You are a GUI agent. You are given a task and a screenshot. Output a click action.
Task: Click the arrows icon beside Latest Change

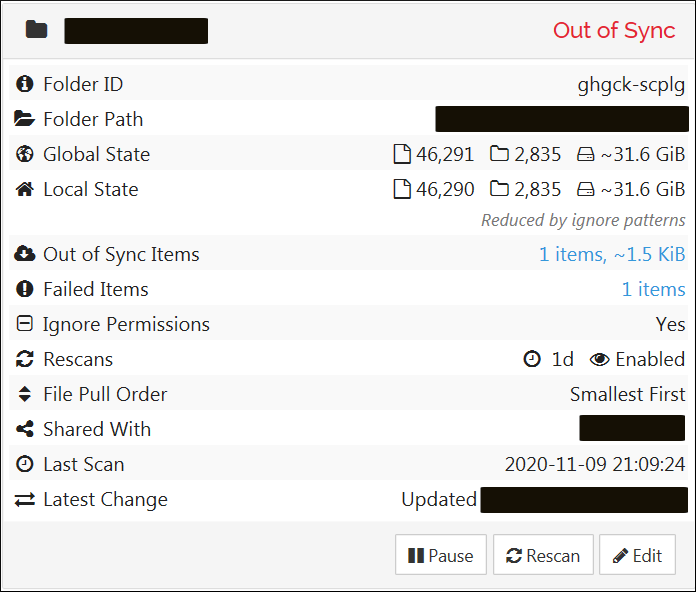pyautogui.click(x=25, y=500)
